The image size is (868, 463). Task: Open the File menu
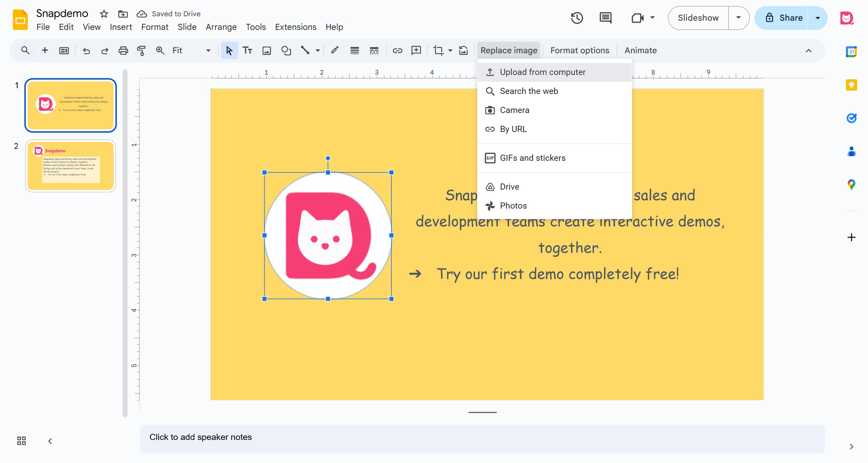[x=43, y=27]
